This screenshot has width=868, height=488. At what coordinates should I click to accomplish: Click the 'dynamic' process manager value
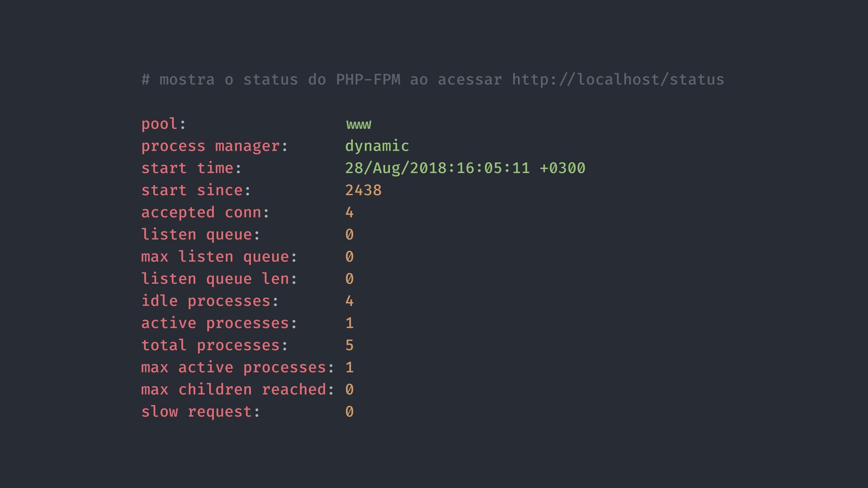[377, 146]
